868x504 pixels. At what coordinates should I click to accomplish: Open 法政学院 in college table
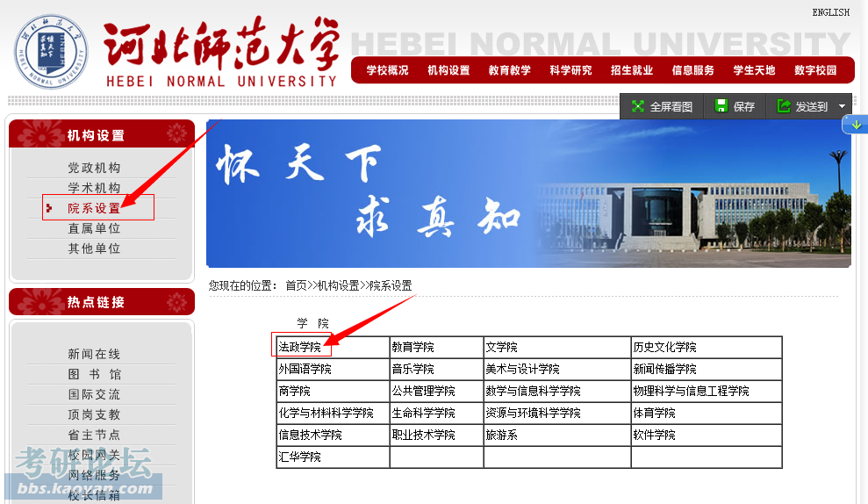(299, 347)
